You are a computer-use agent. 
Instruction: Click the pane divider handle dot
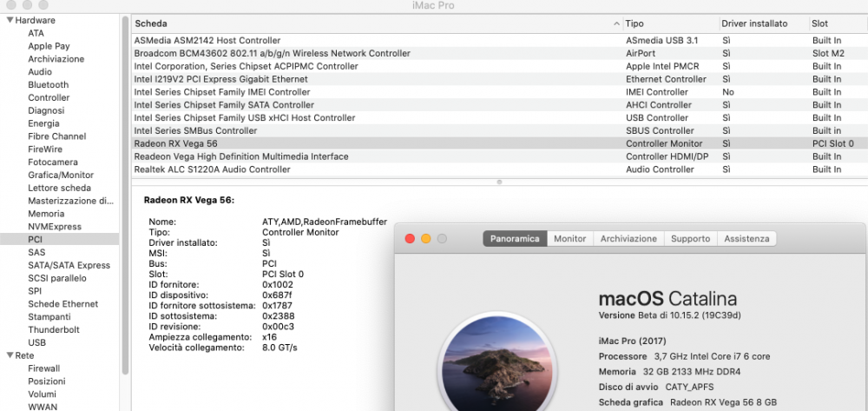click(x=499, y=182)
